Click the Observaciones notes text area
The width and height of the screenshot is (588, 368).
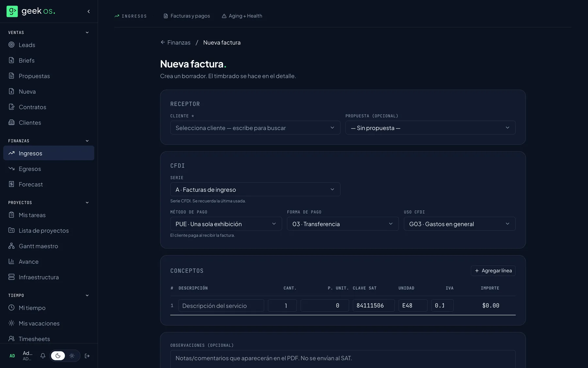pyautogui.click(x=343, y=359)
